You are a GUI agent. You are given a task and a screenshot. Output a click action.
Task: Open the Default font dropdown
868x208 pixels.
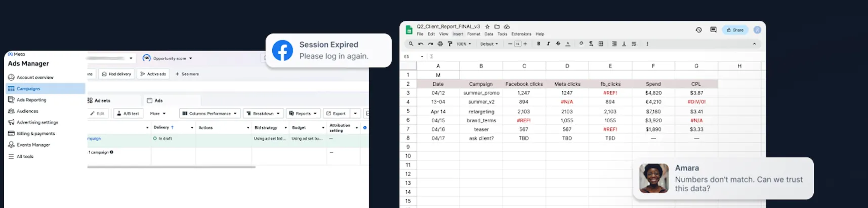(489, 44)
